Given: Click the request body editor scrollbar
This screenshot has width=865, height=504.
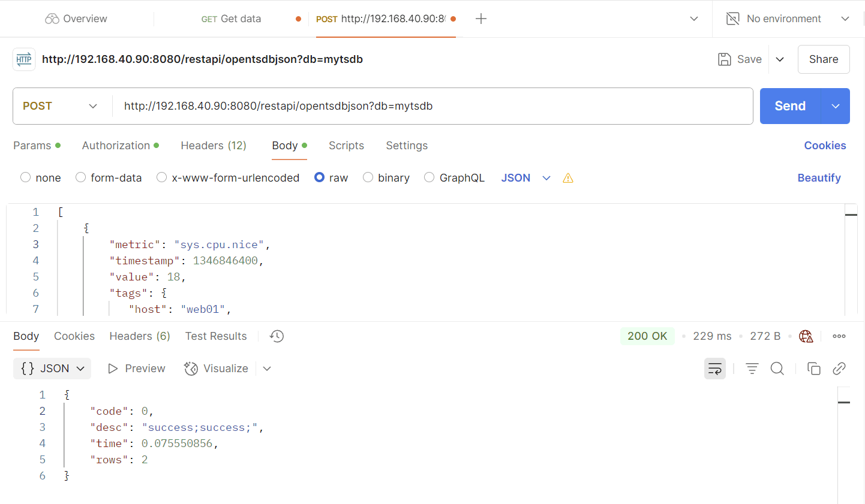Looking at the screenshot, I should [851, 259].
